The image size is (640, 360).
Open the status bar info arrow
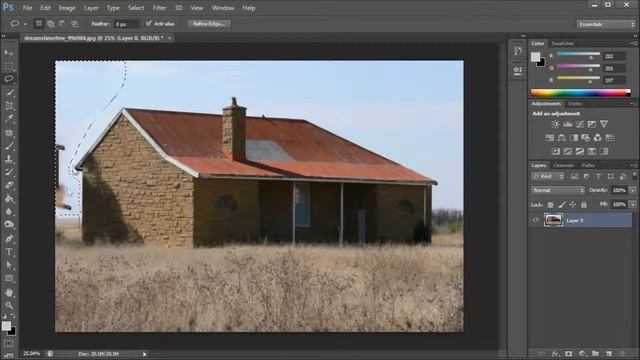(x=144, y=354)
